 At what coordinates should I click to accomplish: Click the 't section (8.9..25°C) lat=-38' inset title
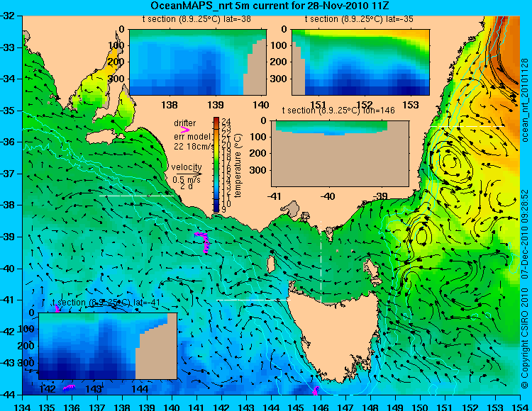(x=196, y=19)
